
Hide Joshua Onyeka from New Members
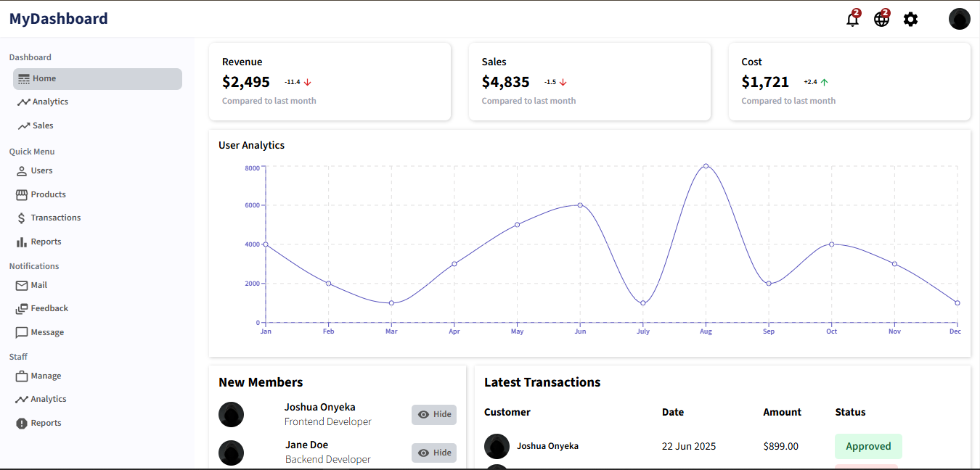(433, 415)
